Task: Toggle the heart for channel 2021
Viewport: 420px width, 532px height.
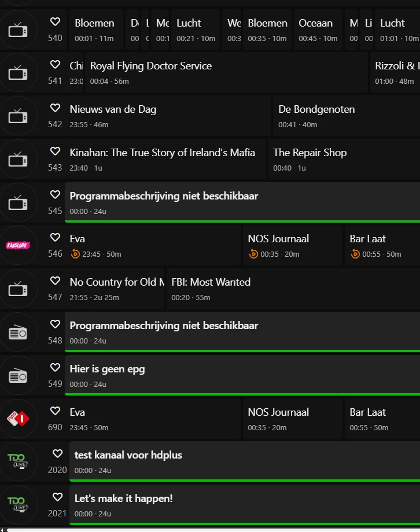Action: pyautogui.click(x=57, y=497)
